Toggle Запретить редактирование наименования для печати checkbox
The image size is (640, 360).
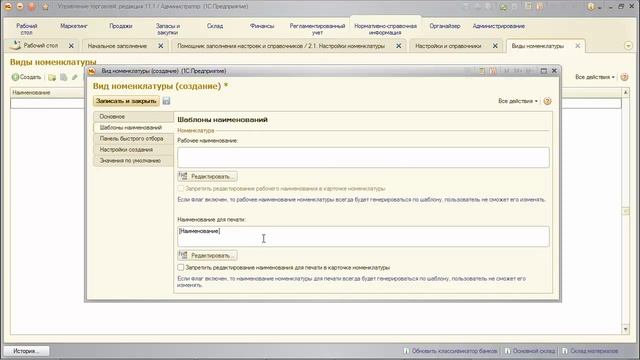click(x=181, y=267)
